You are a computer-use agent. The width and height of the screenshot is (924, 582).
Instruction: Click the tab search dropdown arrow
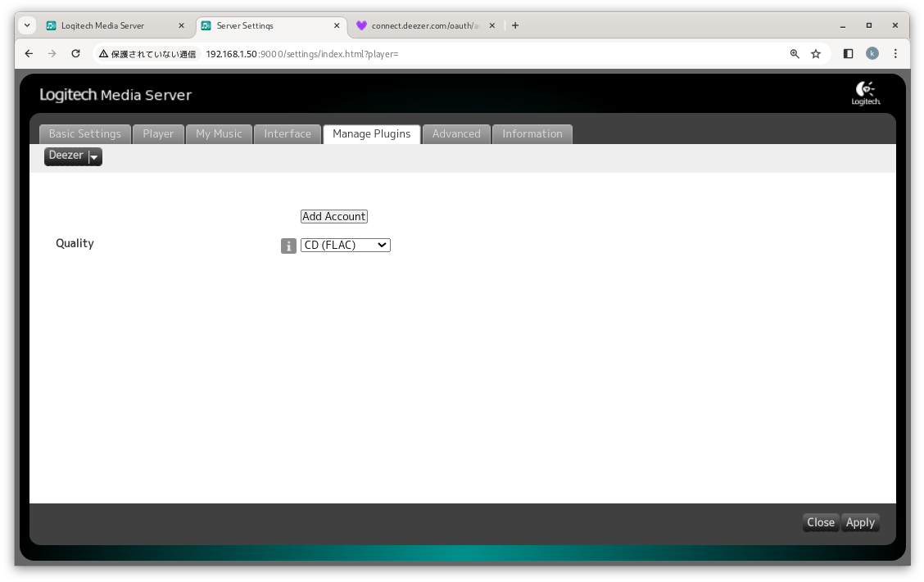coord(27,25)
